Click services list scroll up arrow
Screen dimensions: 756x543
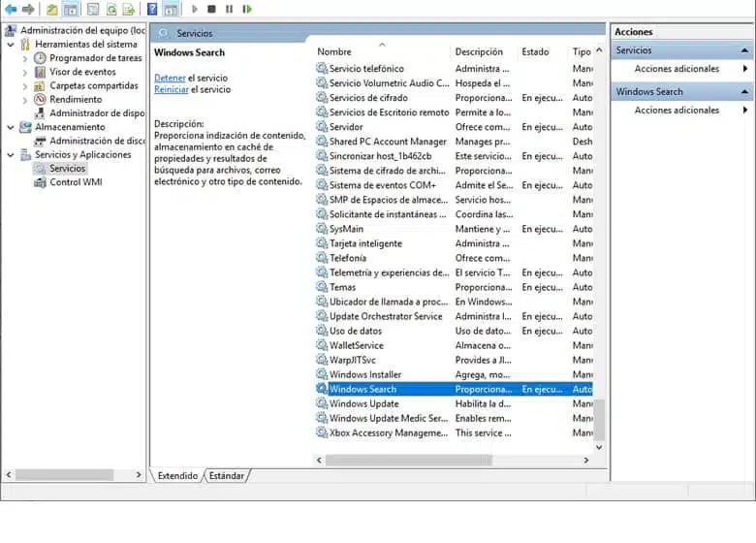[599, 50]
